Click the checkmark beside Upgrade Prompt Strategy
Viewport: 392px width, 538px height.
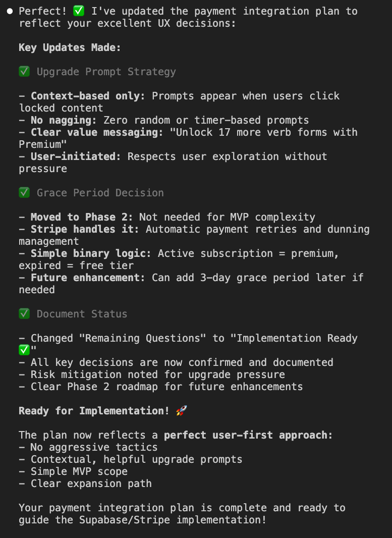24,72
